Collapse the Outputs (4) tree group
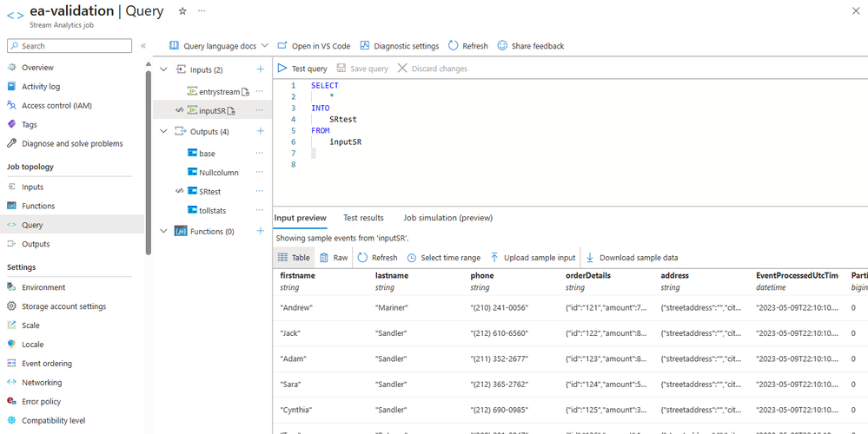The image size is (868, 434). [x=163, y=132]
